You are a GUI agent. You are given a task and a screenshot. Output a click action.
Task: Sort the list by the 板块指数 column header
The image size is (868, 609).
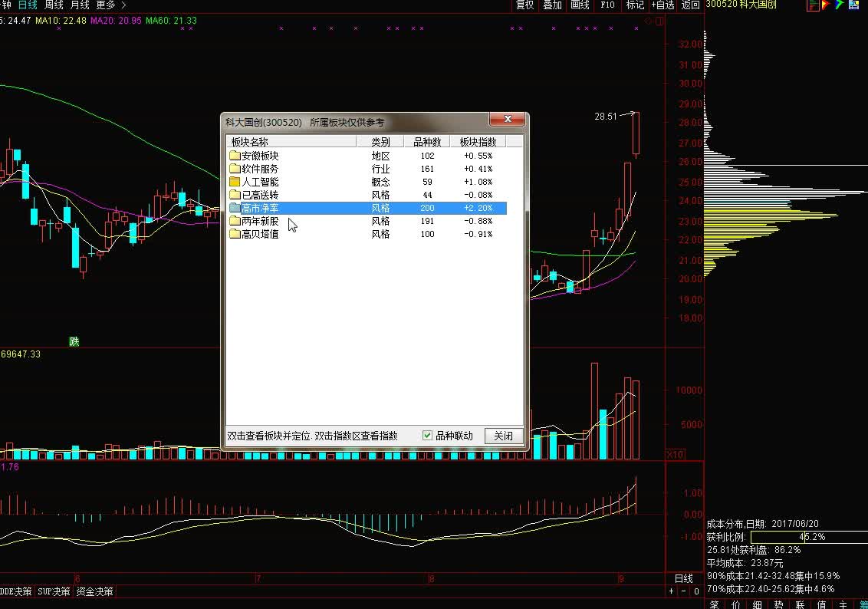478,142
